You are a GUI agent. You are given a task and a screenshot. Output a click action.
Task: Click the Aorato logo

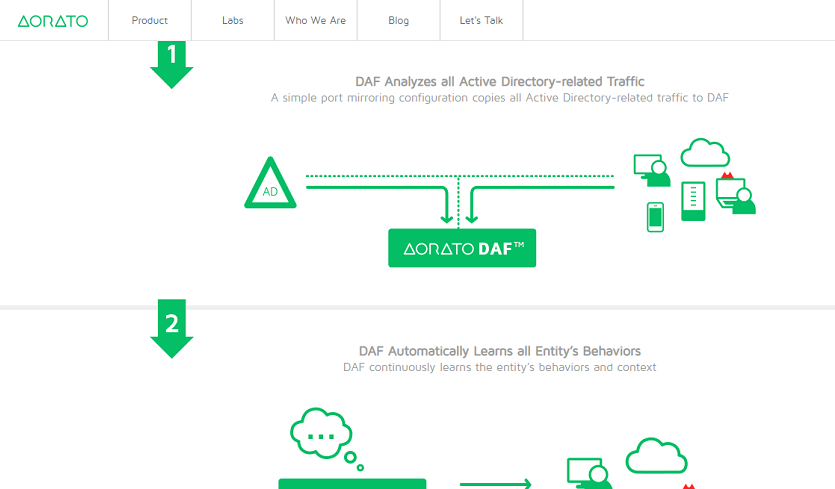[53, 21]
